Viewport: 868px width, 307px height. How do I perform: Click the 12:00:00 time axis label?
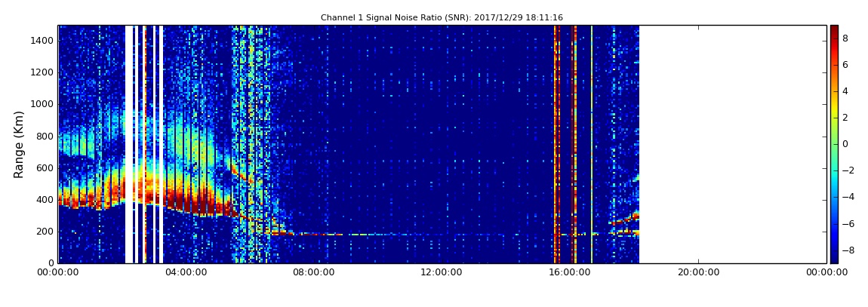[442, 273]
